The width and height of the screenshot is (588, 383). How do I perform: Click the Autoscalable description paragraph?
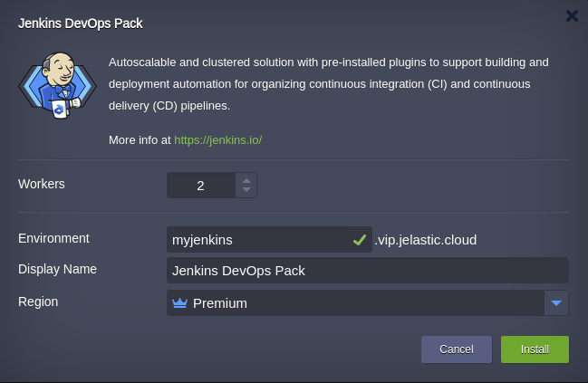[329, 84]
